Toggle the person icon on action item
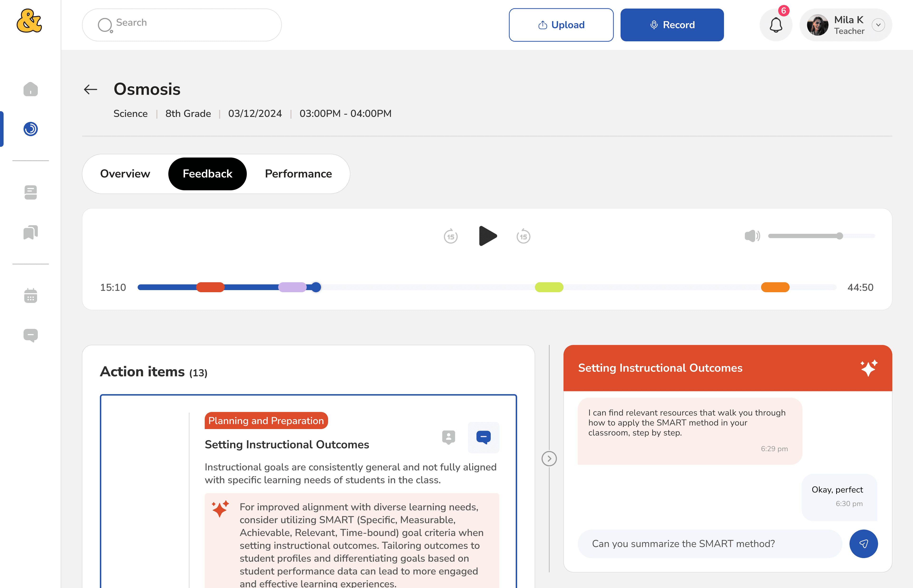The image size is (913, 588). [448, 437]
